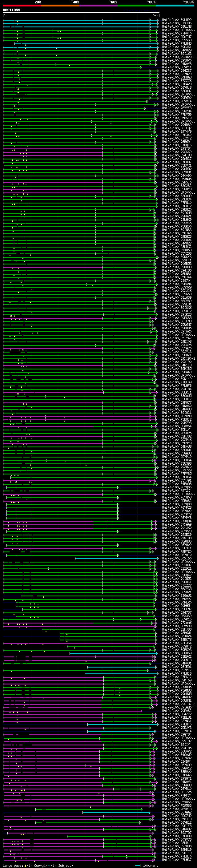The height and width of the screenshot is (868, 197).
Task: Select hit label UniRef100_A7NY59
Action: pyautogui.click(x=176, y=115)
